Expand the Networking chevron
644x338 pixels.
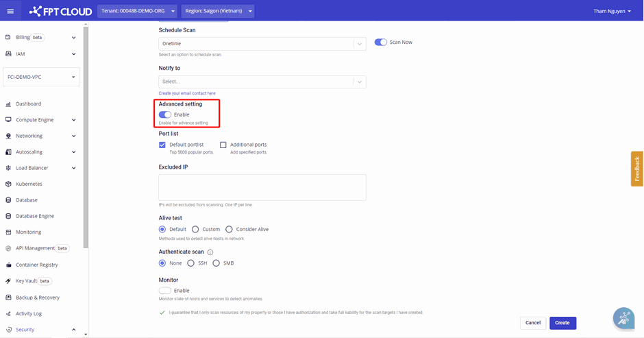[x=73, y=136]
